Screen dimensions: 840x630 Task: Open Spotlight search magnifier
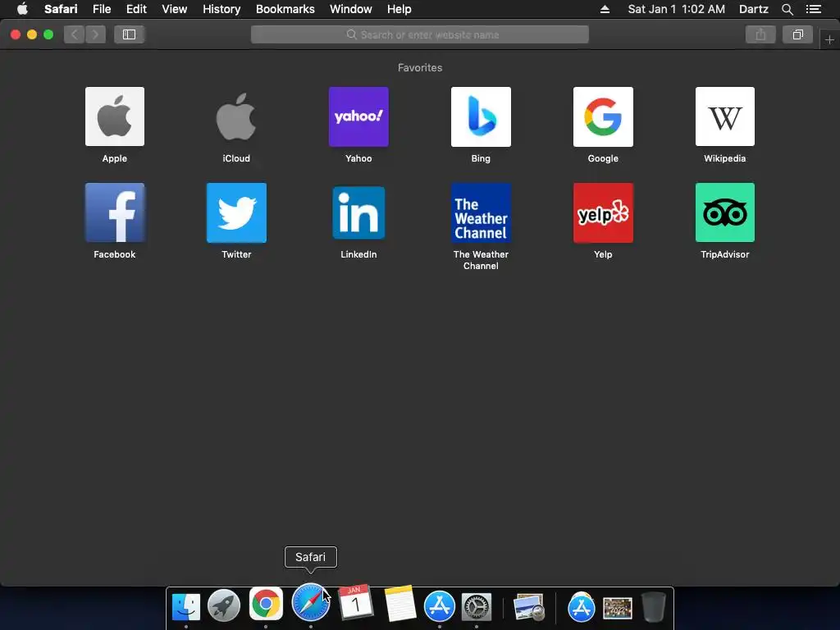coord(787,9)
